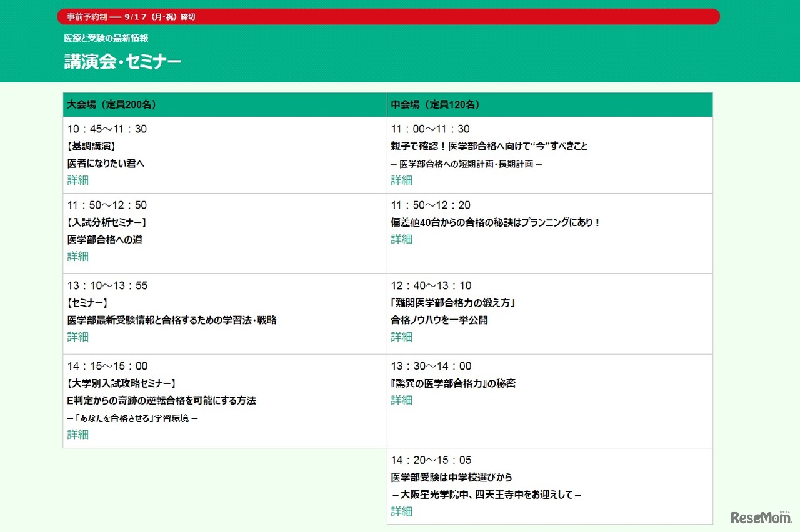
Task: Click the title 偏差値40台からの合格の秘訣はプランニングにあり！
Action: point(496,222)
